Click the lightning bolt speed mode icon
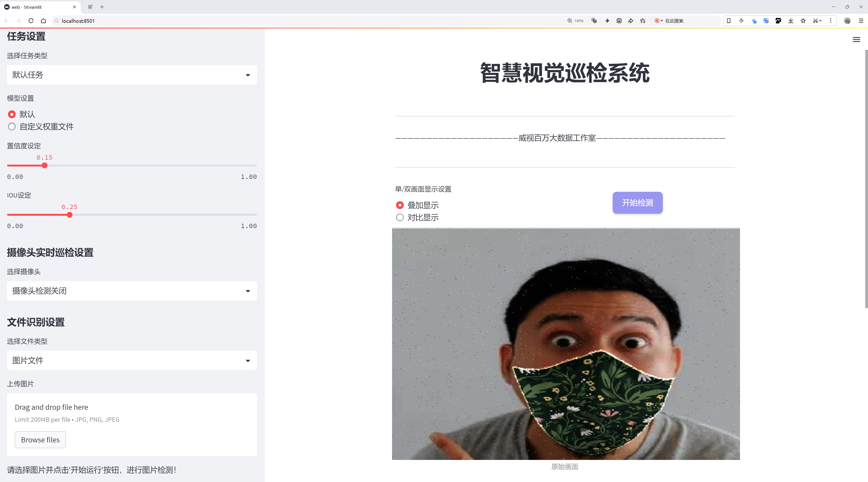The width and height of the screenshot is (868, 482). 607,21
